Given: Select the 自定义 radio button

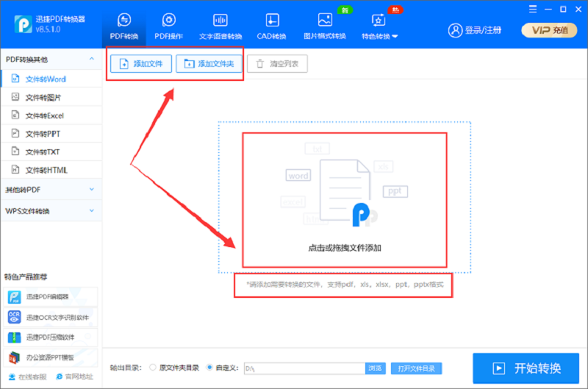Looking at the screenshot, I should point(209,368).
